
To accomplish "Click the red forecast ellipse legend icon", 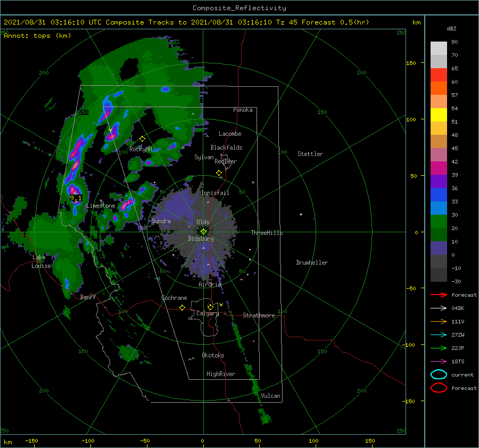I will 439,388.
